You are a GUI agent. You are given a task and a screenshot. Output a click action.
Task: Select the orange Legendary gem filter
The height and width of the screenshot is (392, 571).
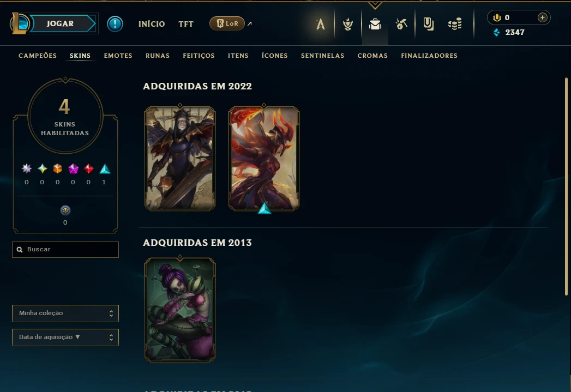pyautogui.click(x=58, y=169)
